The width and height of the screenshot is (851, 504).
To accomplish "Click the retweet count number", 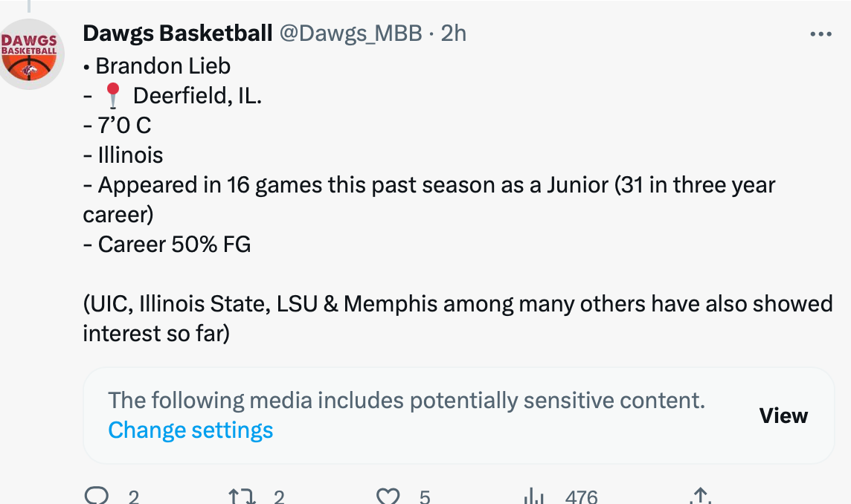I will (x=279, y=497).
